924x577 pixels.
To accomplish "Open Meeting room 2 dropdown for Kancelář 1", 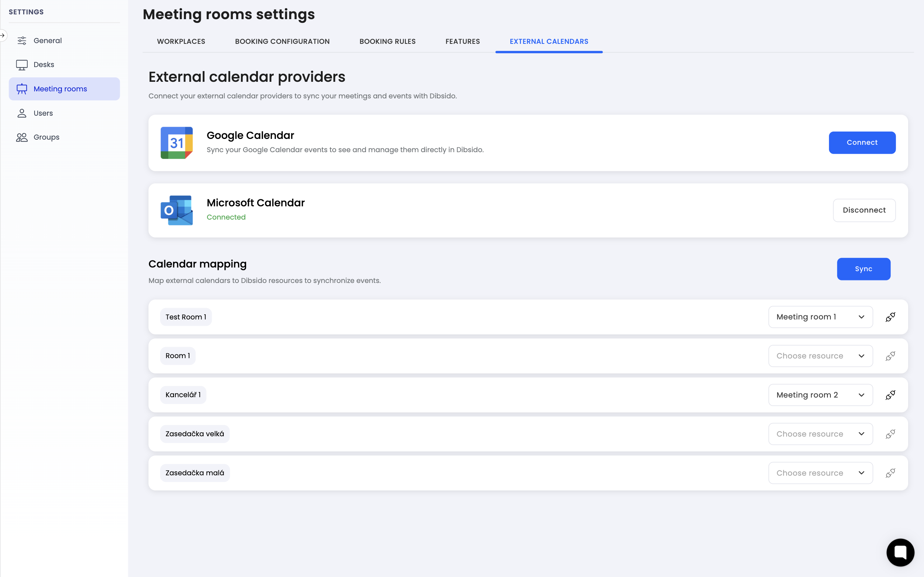I will [x=820, y=395].
